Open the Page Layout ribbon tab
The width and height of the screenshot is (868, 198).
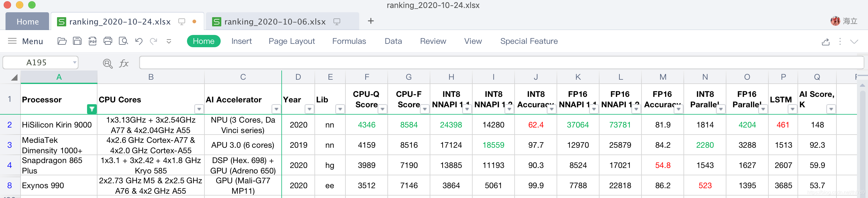tap(292, 41)
